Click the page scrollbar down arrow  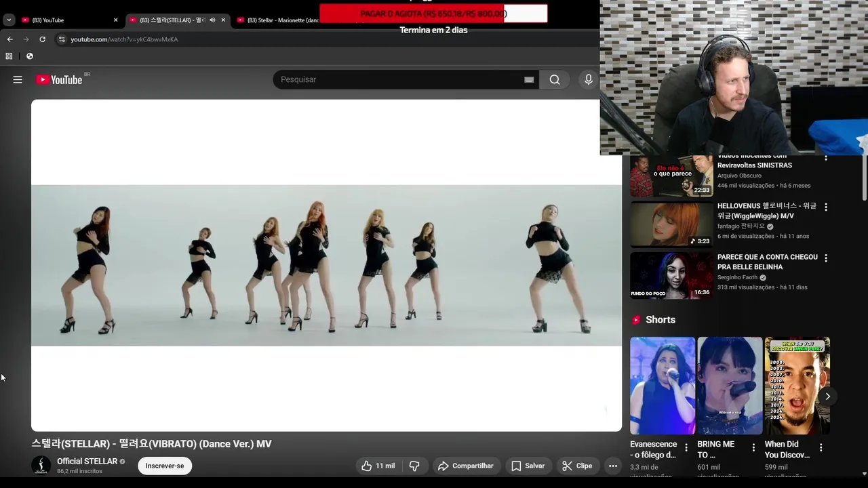click(x=864, y=474)
